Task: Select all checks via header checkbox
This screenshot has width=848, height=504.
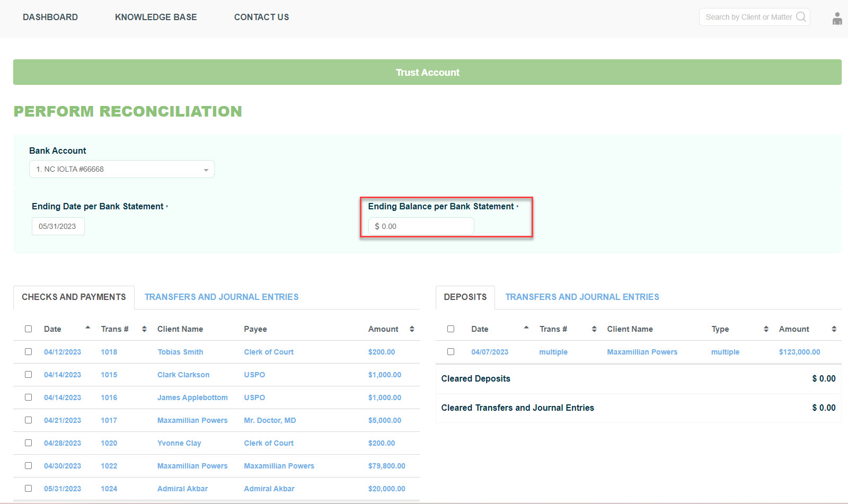Action: 28,329
